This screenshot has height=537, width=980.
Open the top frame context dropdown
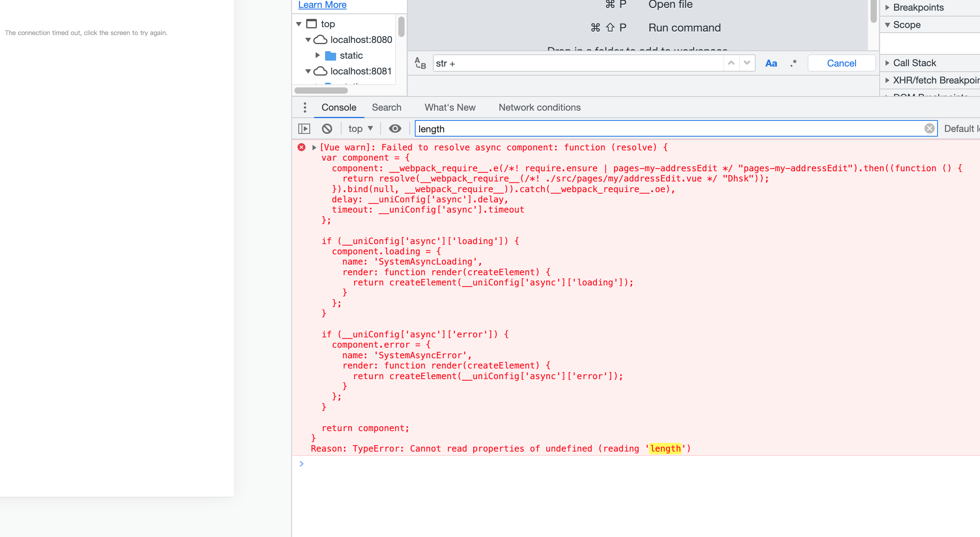coord(360,128)
